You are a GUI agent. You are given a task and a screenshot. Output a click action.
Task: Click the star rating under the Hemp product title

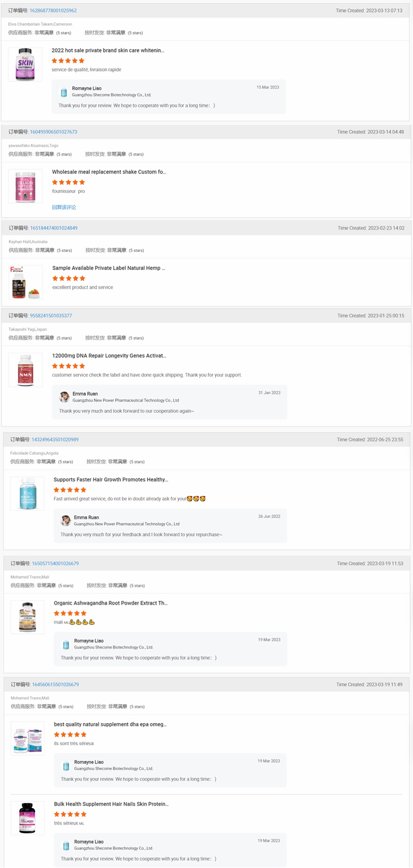pyautogui.click(x=69, y=278)
